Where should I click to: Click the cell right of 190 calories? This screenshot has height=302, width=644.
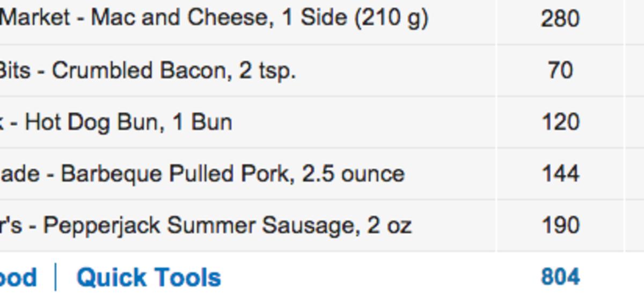tap(634, 226)
